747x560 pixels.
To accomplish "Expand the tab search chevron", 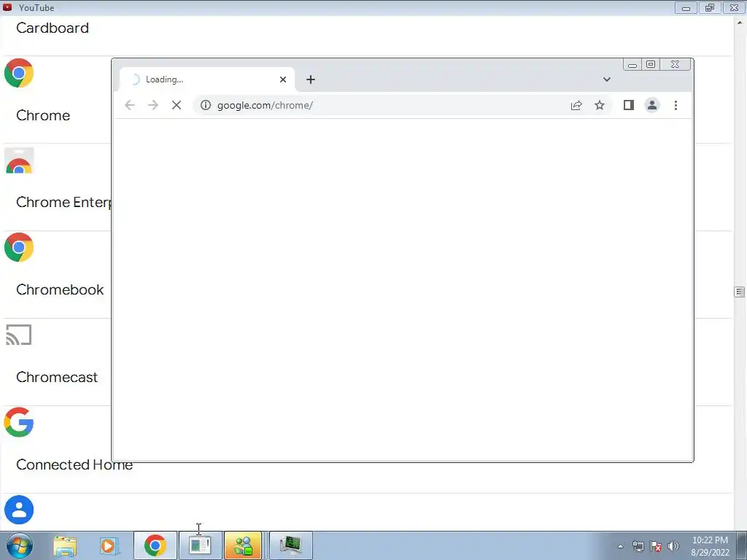I will (x=606, y=79).
